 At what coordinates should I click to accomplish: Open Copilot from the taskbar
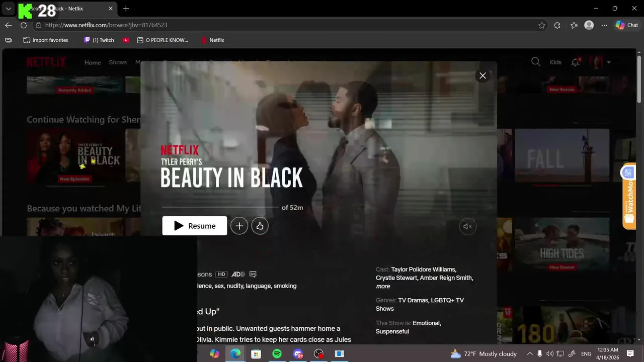pyautogui.click(x=215, y=354)
